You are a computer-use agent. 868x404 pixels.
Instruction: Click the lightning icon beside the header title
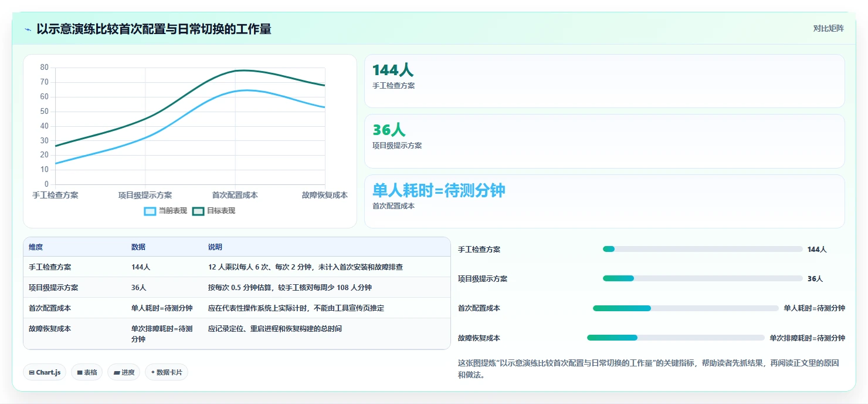(x=28, y=29)
